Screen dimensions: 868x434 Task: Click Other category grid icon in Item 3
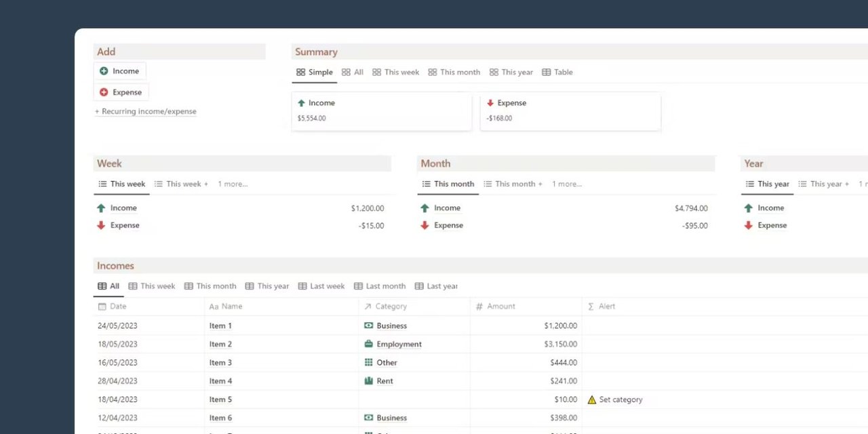pyautogui.click(x=369, y=362)
